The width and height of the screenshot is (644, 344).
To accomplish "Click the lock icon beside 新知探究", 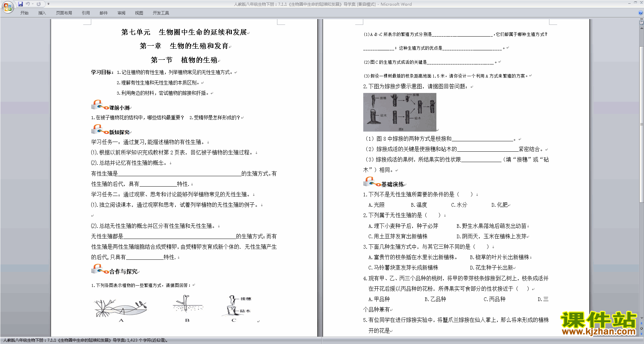I will click(100, 130).
